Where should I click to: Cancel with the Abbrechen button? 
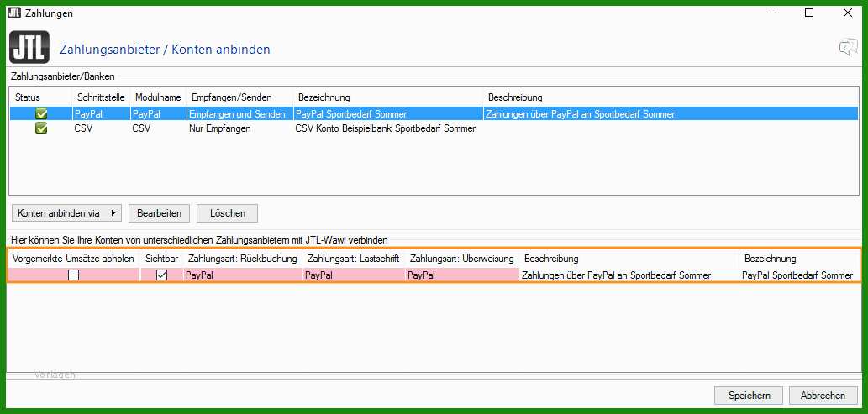pos(823,396)
